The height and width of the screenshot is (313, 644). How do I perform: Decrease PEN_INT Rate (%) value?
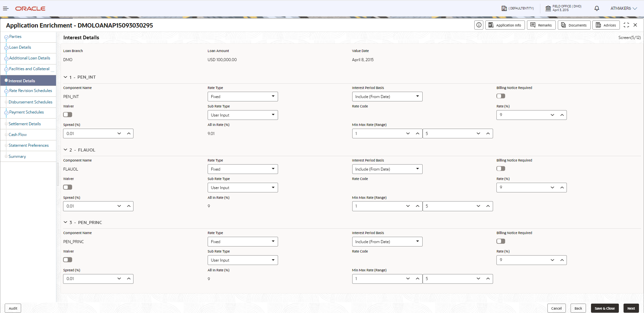click(552, 115)
